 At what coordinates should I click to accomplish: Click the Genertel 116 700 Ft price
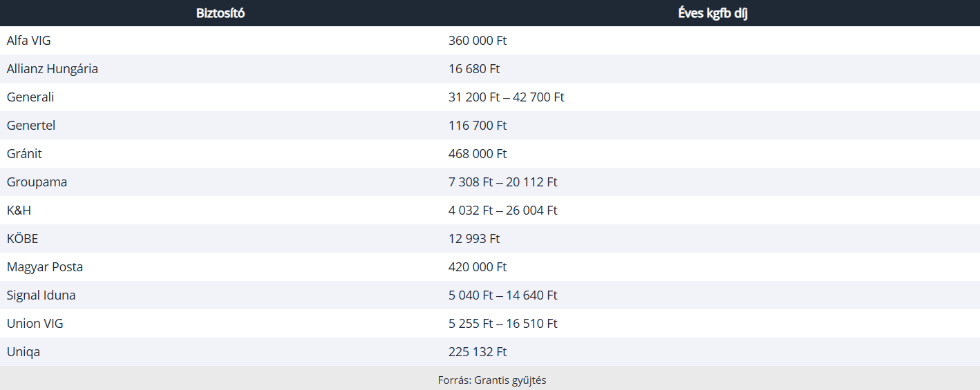pyautogui.click(x=477, y=126)
